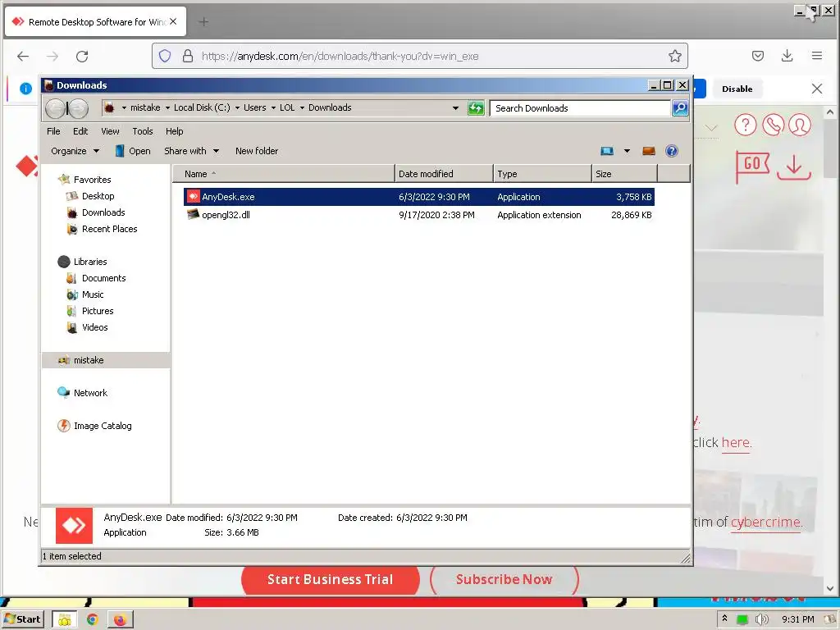
Task: Expand the LOL breadcrumb arrow
Action: click(x=302, y=107)
